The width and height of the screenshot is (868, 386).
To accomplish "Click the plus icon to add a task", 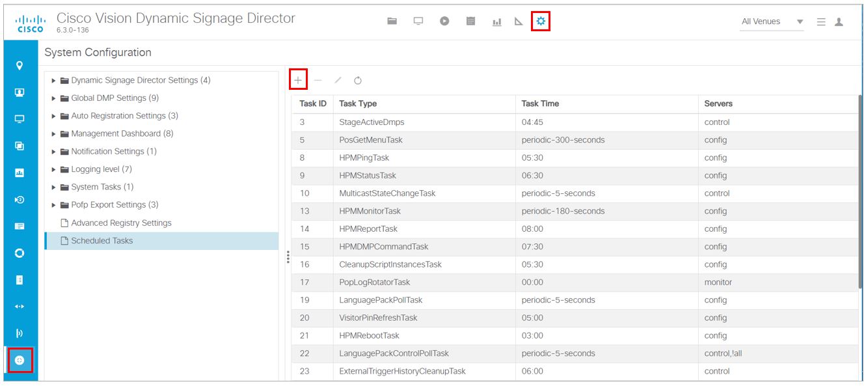I will tap(298, 80).
